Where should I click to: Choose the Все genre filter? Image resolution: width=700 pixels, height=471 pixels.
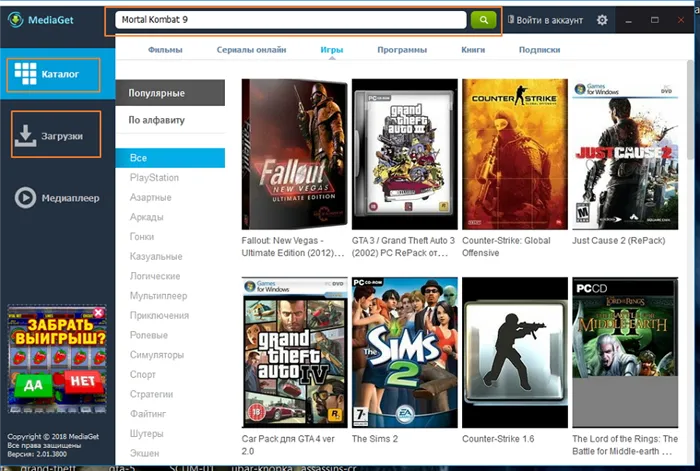pos(170,158)
